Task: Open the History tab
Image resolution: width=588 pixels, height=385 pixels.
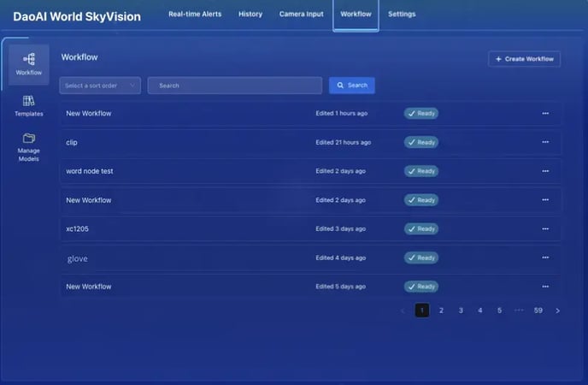Action: pos(250,15)
